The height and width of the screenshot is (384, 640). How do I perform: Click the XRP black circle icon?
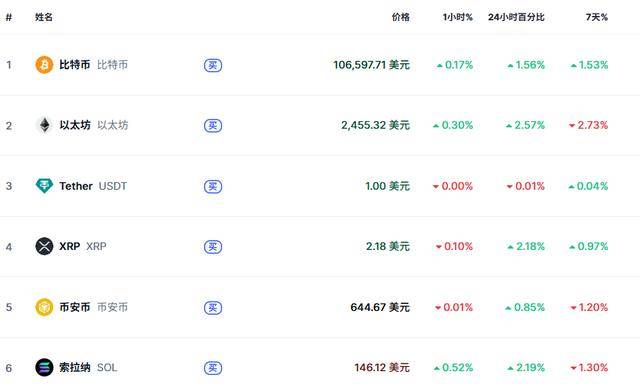pos(44,246)
